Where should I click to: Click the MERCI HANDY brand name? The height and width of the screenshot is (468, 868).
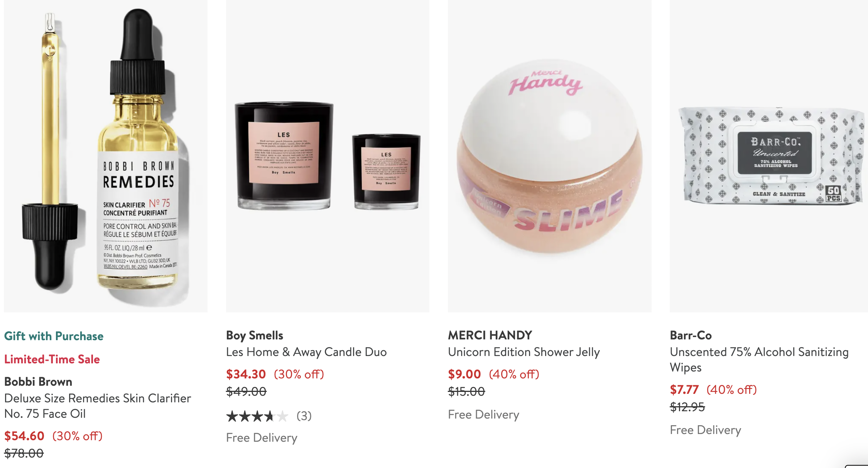490,335
